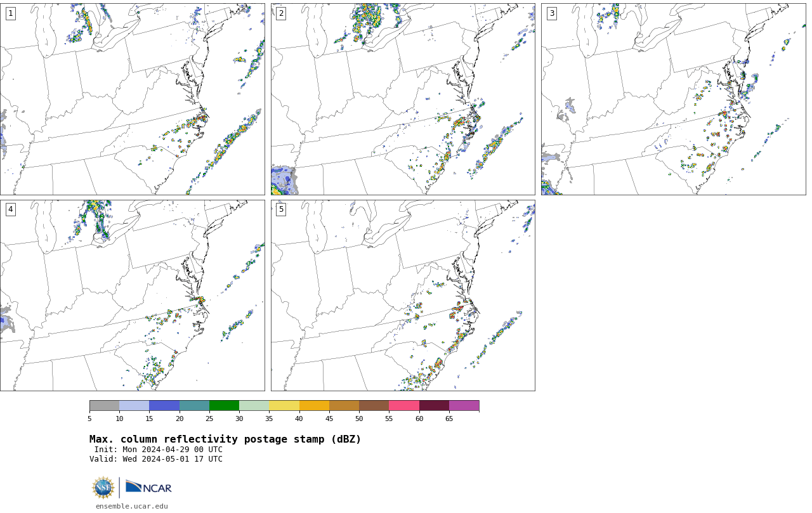Screen dimensions: 812x513
Task: Click the purple 65+ dBZ swatch
Action: [x=464, y=406]
